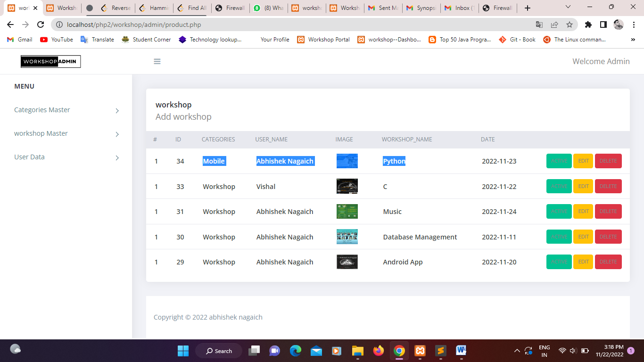Open the browser Extensions puzzle icon
This screenshot has width=644, height=362.
tap(588, 25)
